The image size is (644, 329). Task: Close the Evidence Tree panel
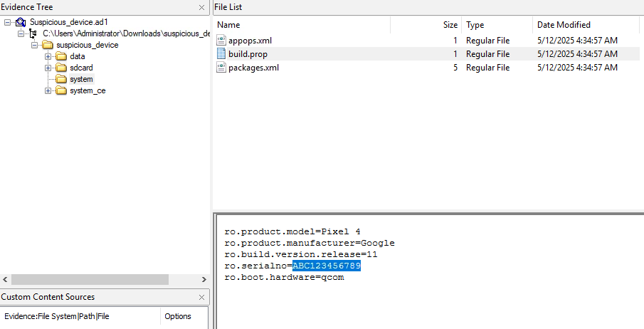(201, 7)
